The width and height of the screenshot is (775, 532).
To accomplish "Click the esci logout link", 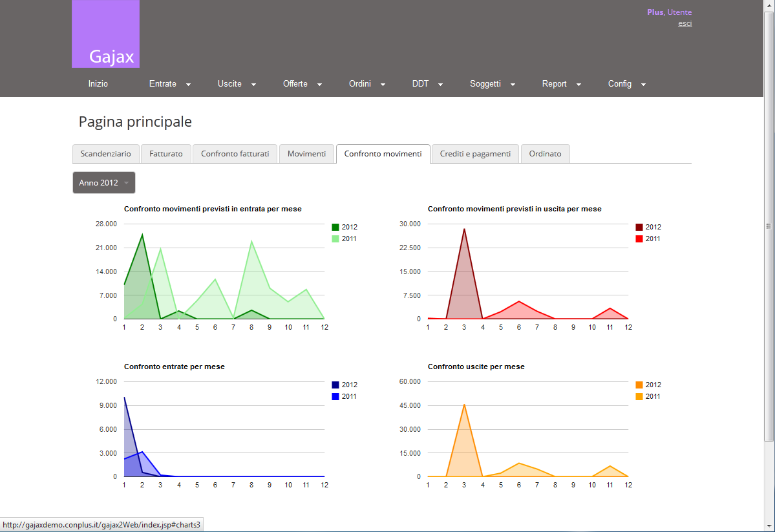I will (685, 23).
